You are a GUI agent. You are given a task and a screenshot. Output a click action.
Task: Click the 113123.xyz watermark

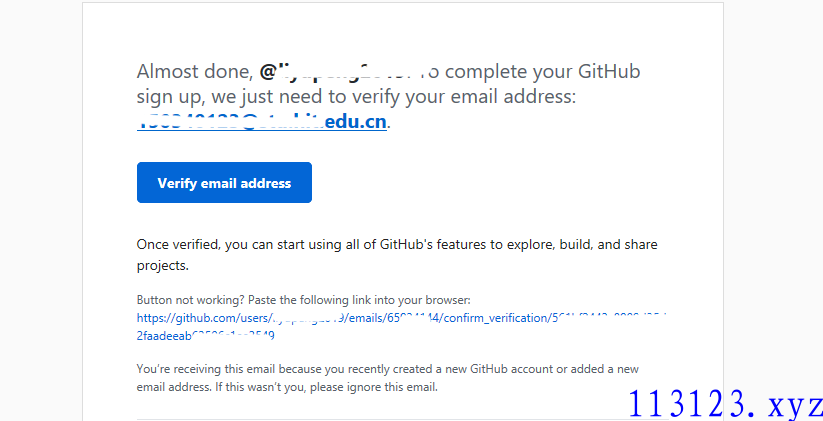click(x=725, y=404)
